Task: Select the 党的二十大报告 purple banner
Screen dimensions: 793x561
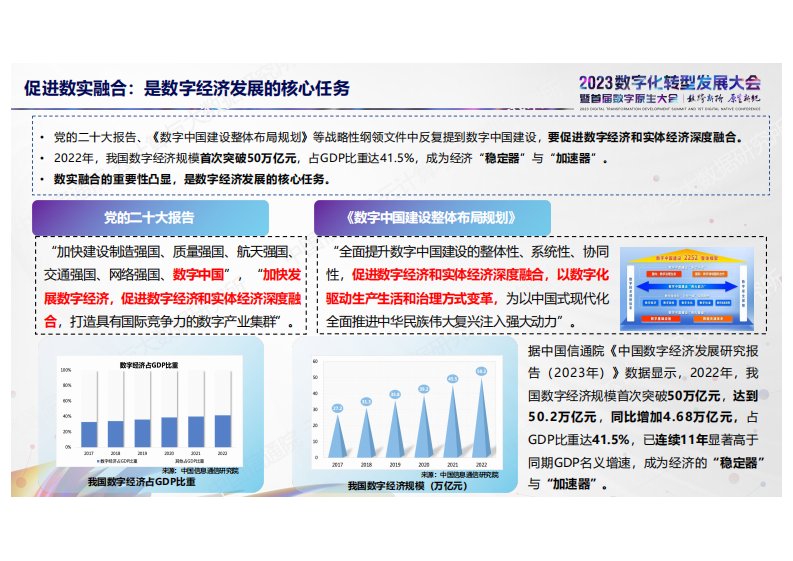Action: click(x=150, y=217)
